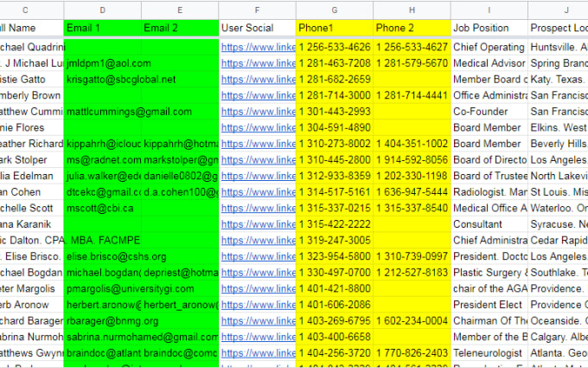588x368 pixels.
Task: Click the Email 1 header cell
Action: pyautogui.click(x=102, y=29)
